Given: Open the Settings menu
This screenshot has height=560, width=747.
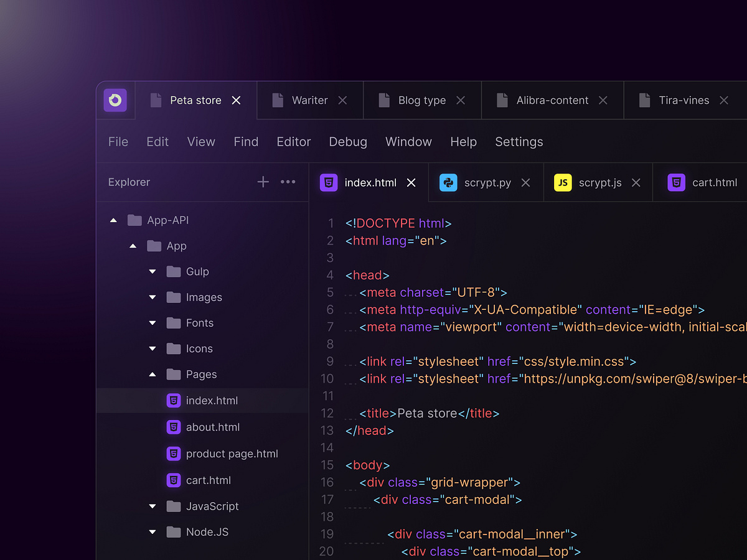Looking at the screenshot, I should click(x=519, y=142).
